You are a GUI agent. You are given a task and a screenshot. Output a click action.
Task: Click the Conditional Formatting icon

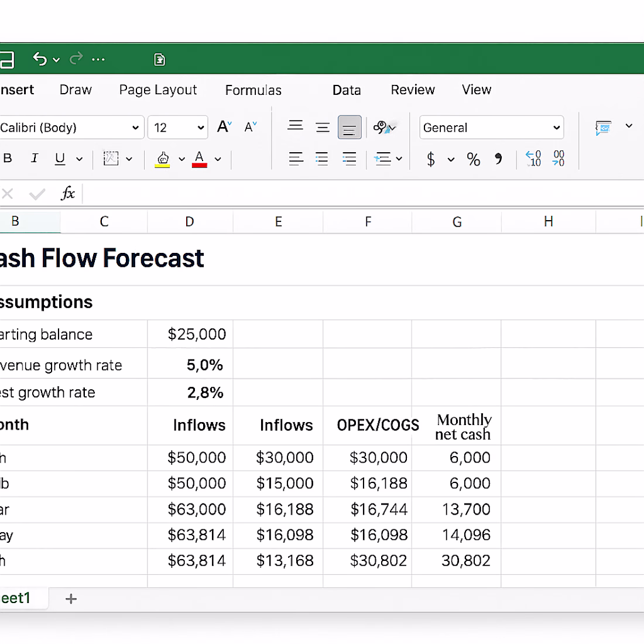pyautogui.click(x=604, y=128)
